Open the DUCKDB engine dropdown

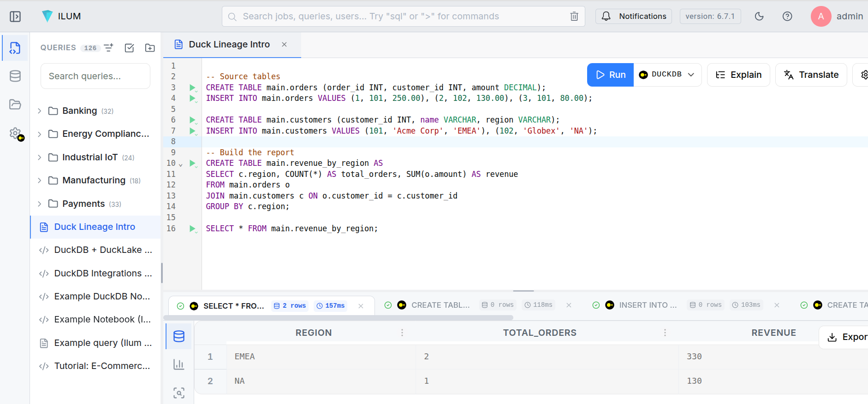[x=667, y=75]
